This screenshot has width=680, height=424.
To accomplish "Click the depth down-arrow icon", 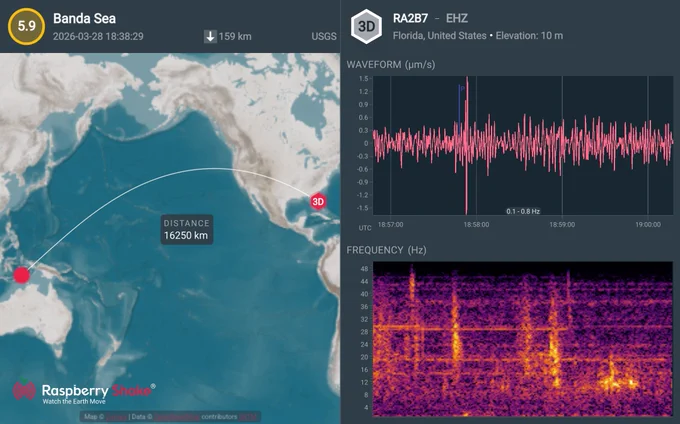I will pyautogui.click(x=210, y=36).
